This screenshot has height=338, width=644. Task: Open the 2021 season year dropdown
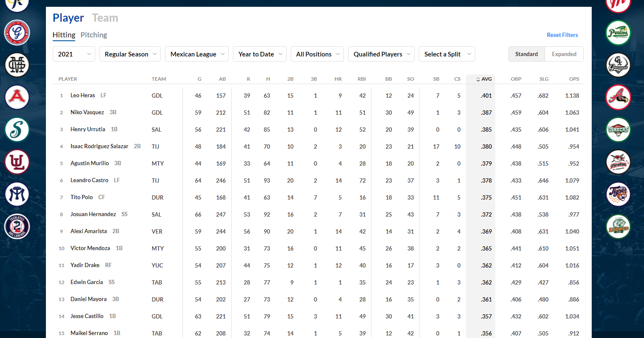point(74,54)
